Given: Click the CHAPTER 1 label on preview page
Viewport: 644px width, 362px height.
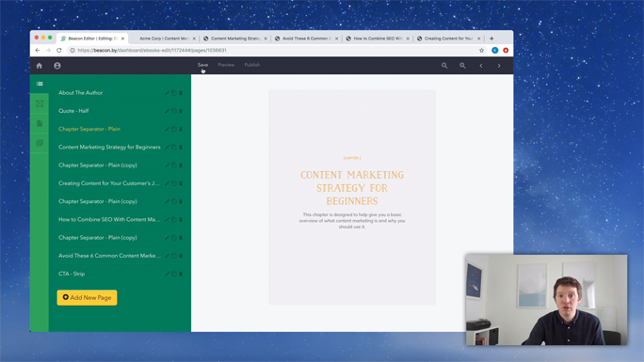Looking at the screenshot, I should coord(352,158).
